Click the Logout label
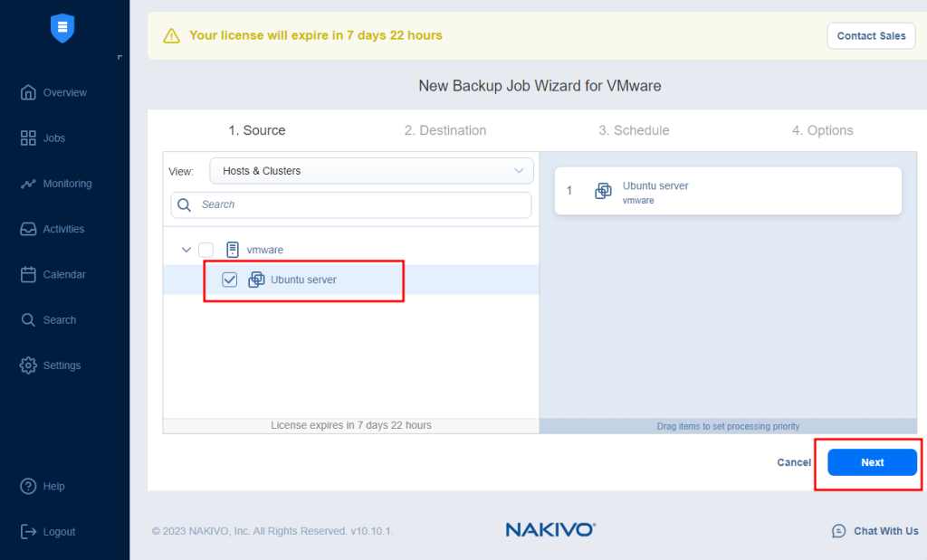The image size is (927, 560). tap(59, 532)
